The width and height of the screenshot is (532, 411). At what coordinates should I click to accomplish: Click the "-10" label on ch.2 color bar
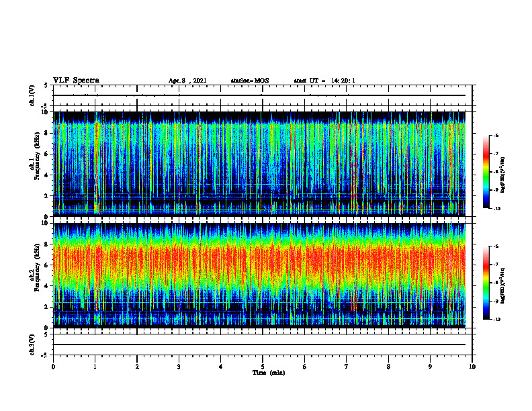coord(496,319)
